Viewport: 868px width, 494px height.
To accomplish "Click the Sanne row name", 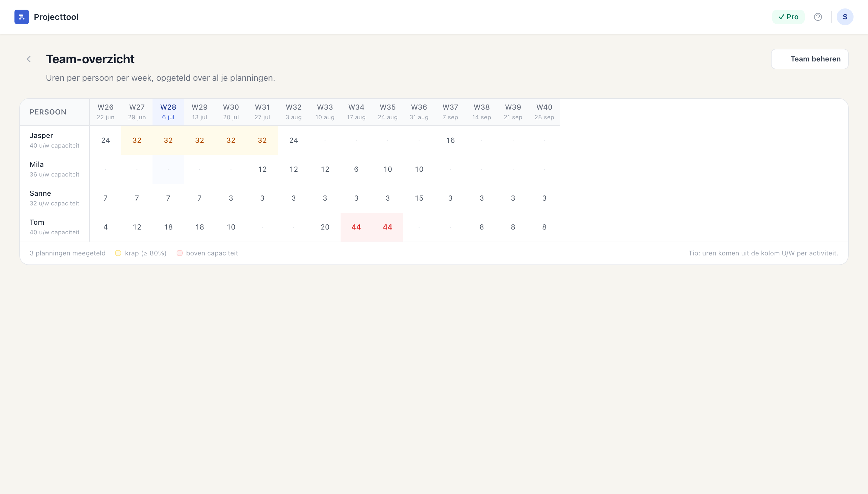I will click(x=40, y=193).
